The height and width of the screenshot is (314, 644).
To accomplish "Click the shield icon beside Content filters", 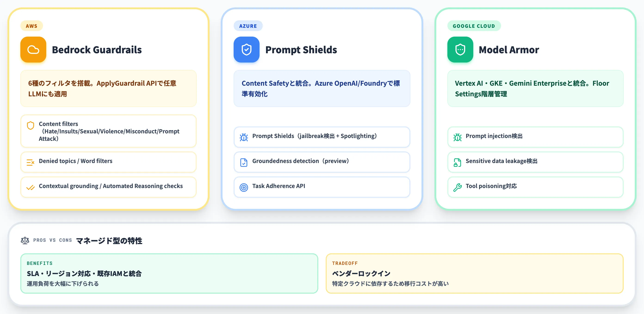I will [x=31, y=125].
